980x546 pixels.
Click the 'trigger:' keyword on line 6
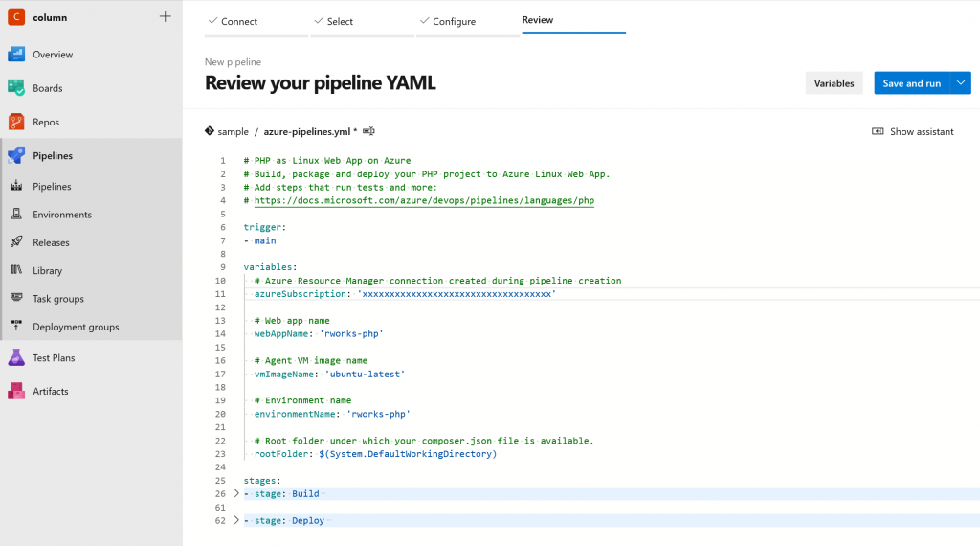point(264,227)
